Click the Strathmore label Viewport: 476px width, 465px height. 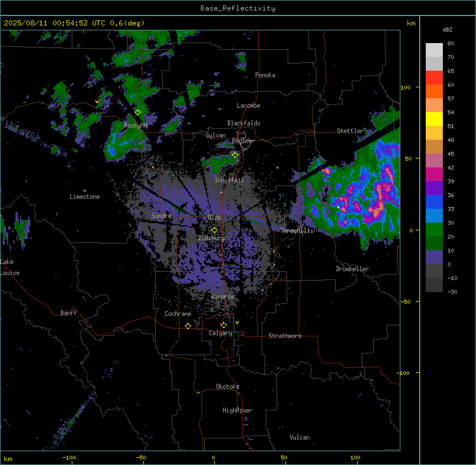point(285,336)
